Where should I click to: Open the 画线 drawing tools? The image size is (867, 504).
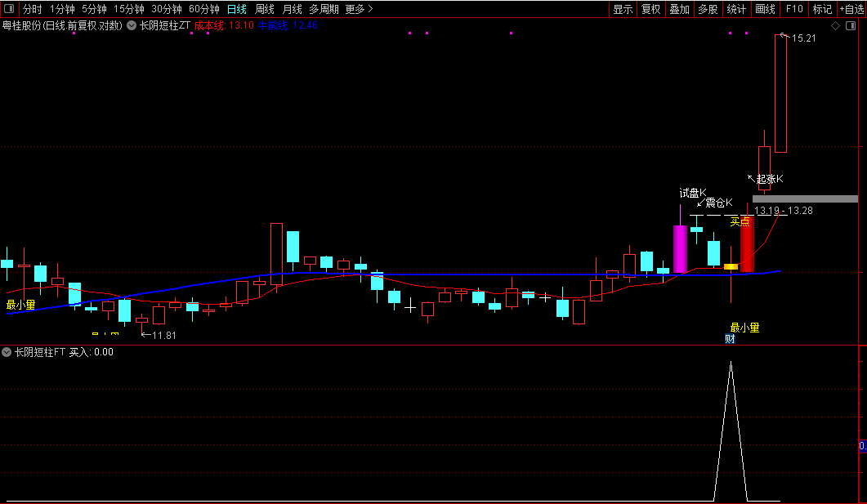765,9
